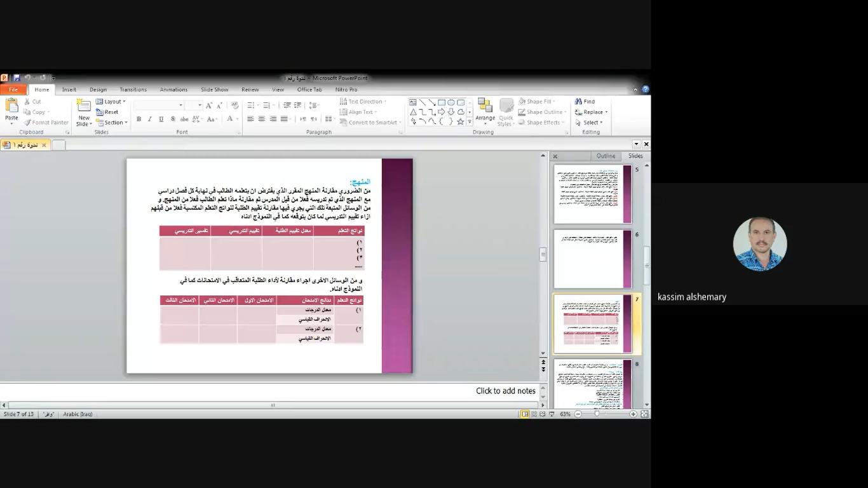The height and width of the screenshot is (488, 868).
Task: Minimize the ribbon with caret button
Action: [635, 90]
